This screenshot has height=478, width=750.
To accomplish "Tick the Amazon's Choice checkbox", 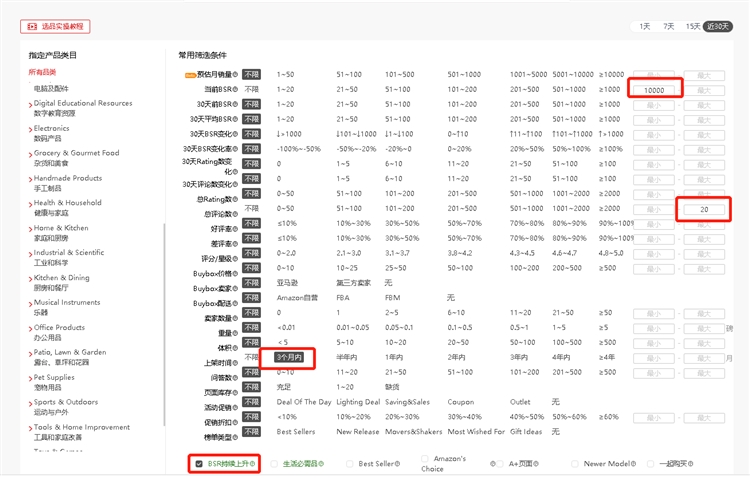I will [425, 458].
